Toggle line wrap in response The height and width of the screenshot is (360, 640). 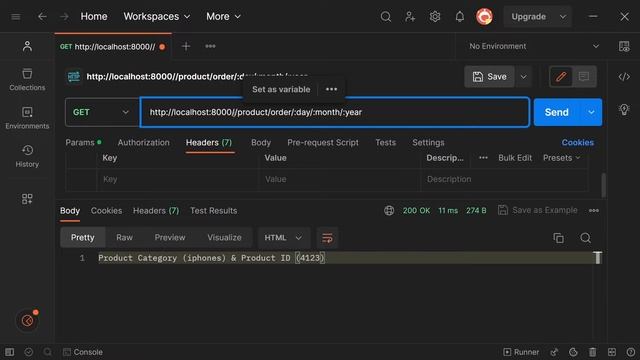click(x=327, y=238)
